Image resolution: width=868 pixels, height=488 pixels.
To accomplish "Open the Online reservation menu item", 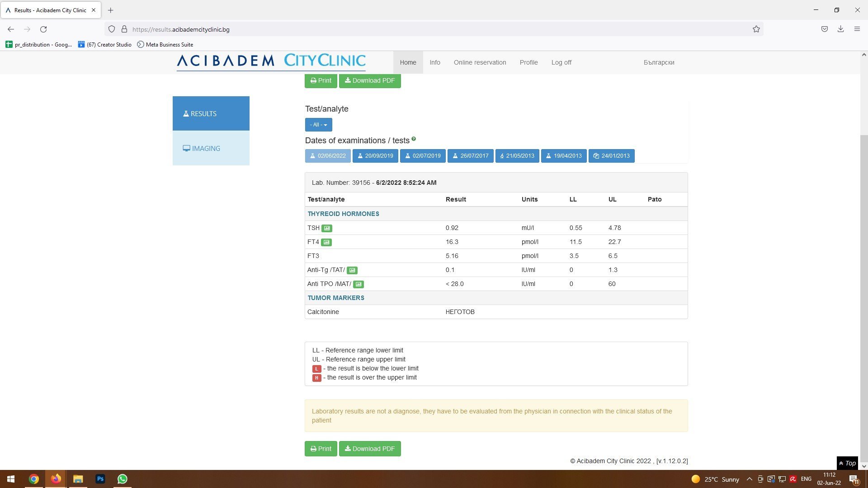I will [x=480, y=62].
